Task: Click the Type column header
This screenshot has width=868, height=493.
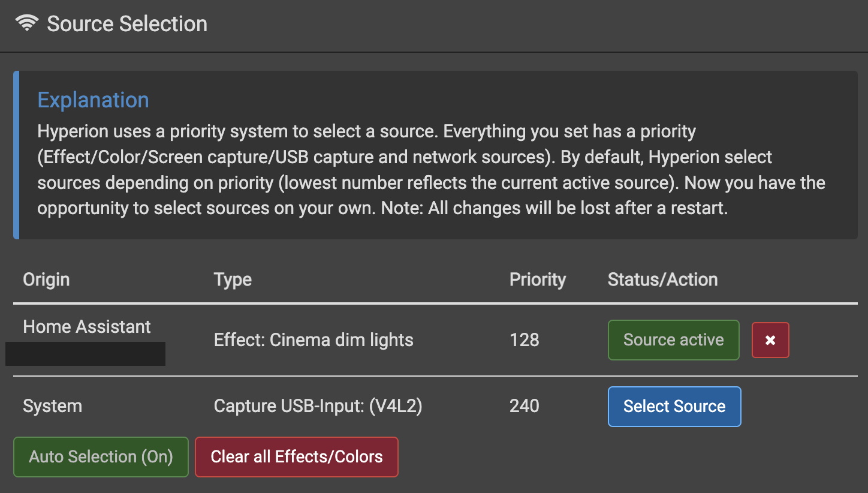Action: (233, 279)
